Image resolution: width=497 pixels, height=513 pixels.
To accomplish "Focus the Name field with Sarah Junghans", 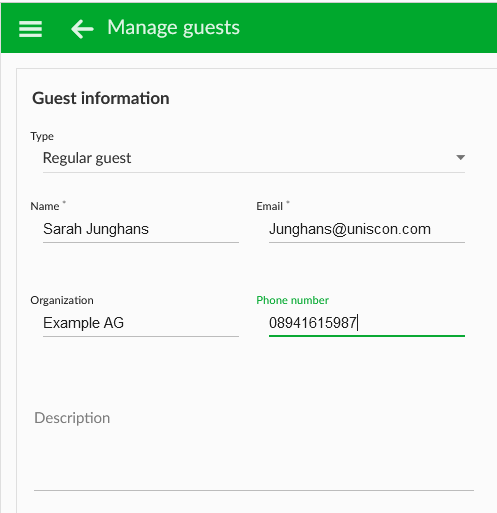I will pos(141,229).
